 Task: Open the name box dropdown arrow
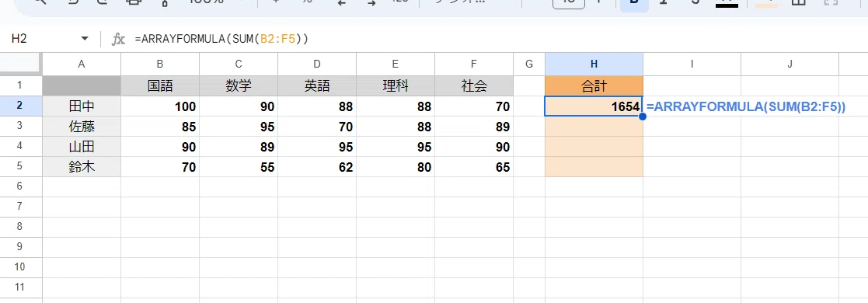pyautogui.click(x=85, y=39)
